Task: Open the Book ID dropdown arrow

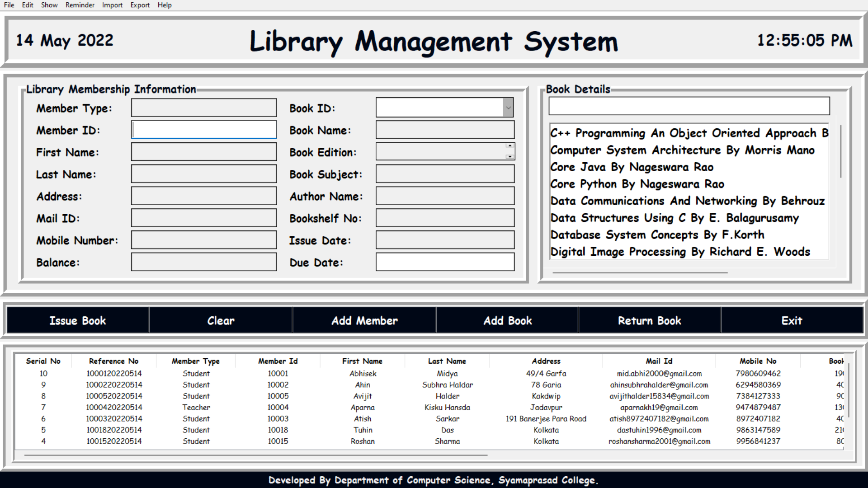Action: tap(508, 108)
